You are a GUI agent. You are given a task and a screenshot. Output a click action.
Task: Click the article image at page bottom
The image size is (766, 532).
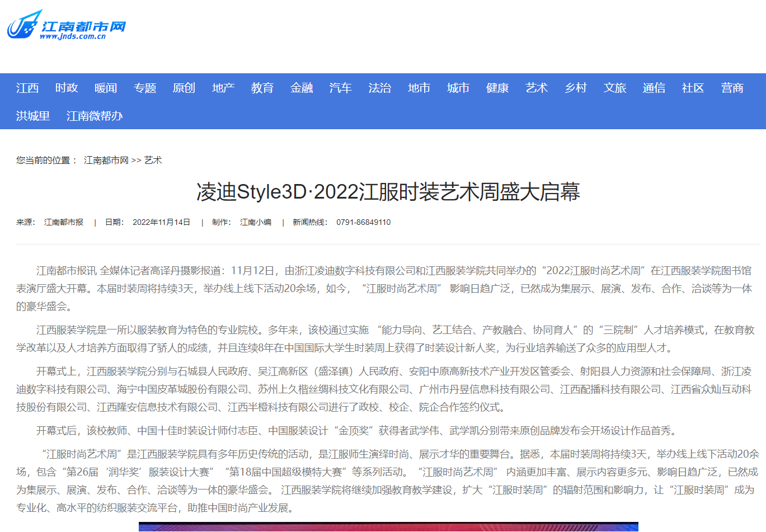[388, 527]
